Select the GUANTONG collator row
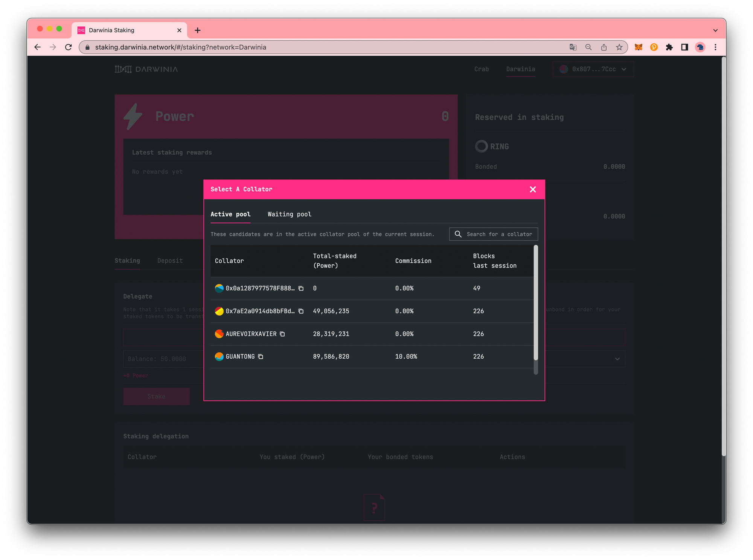Image resolution: width=753 pixels, height=560 pixels. (240, 356)
